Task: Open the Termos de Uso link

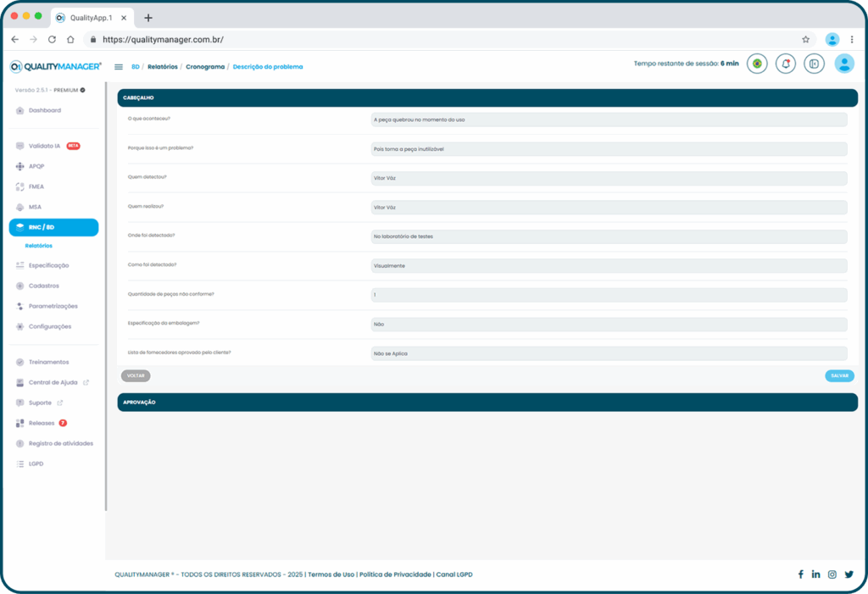Action: (x=331, y=575)
